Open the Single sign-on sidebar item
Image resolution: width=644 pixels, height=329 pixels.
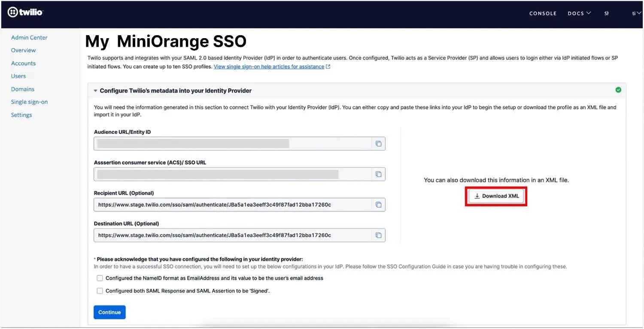click(29, 102)
